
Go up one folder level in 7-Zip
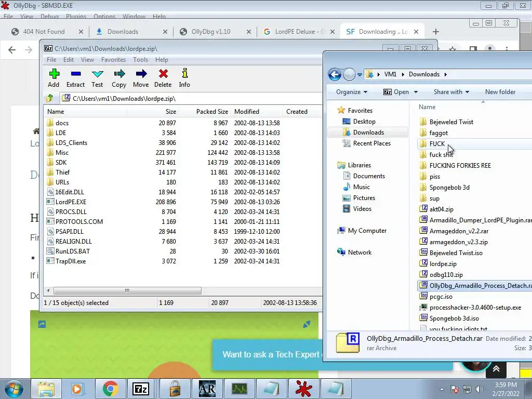tap(50, 98)
